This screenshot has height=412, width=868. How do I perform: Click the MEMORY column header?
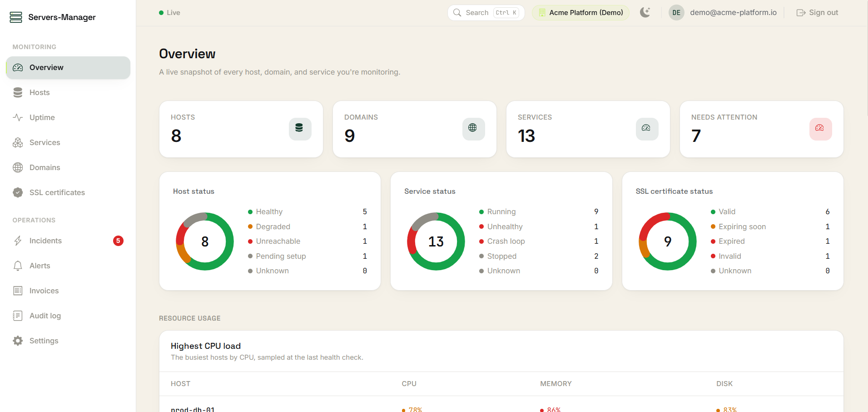coord(556,384)
